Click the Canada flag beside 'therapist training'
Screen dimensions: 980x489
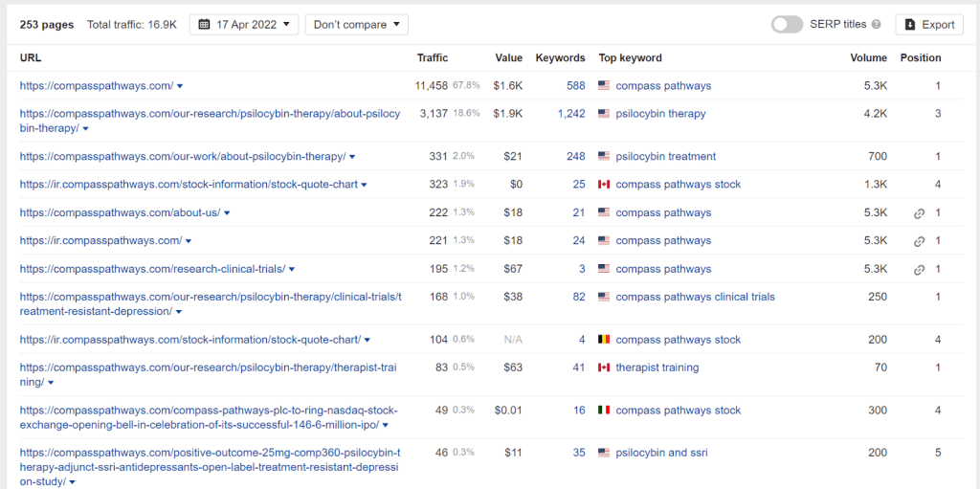(x=604, y=367)
